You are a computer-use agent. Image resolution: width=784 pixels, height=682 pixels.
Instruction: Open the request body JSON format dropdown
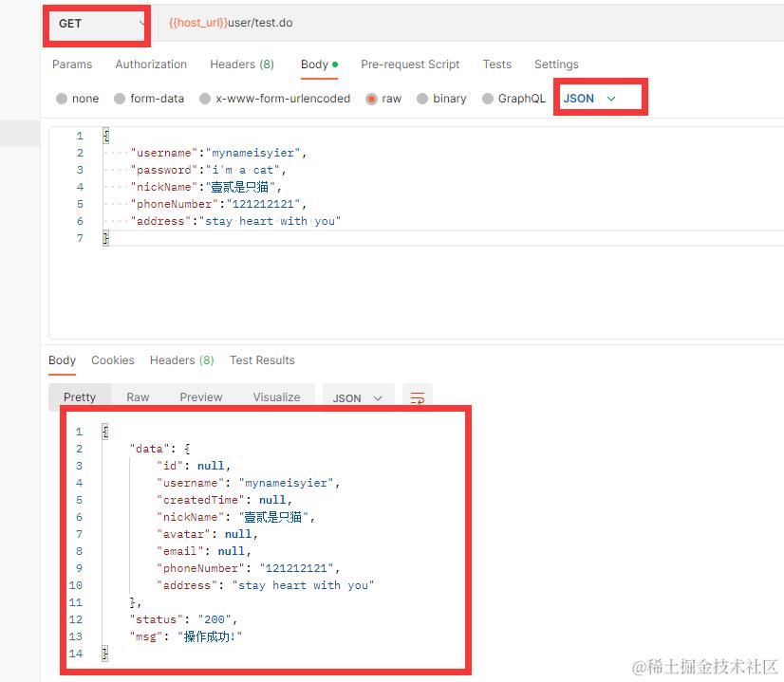(x=589, y=99)
